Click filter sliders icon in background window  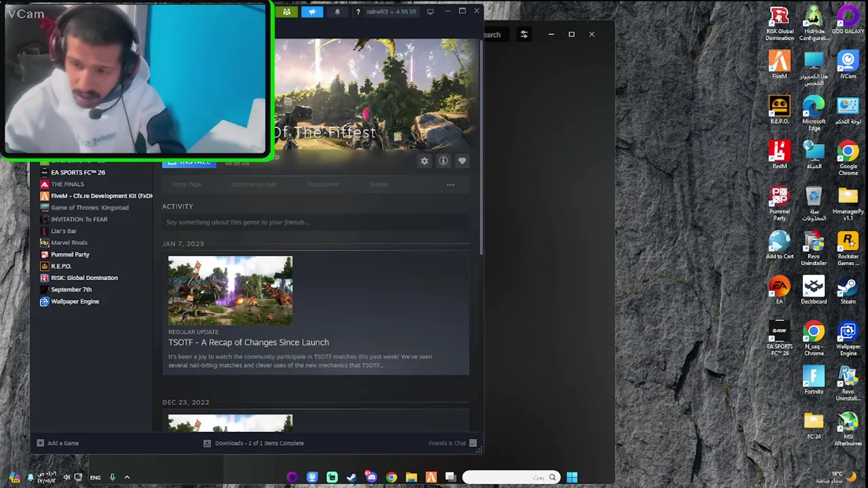coord(524,34)
